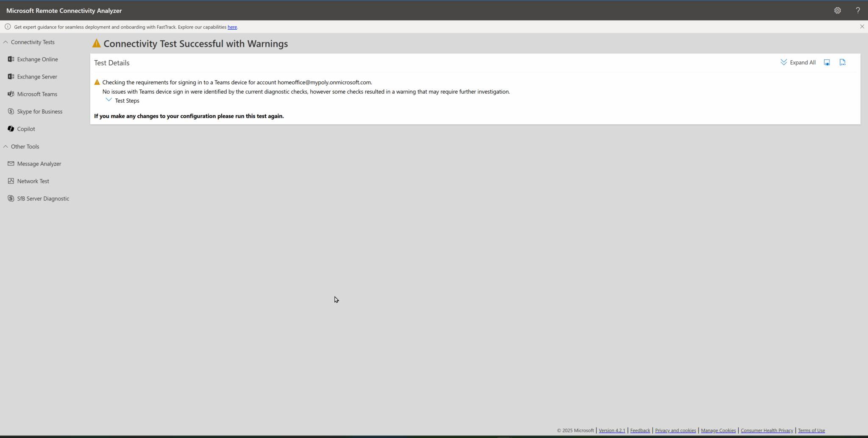
Task: Dismiss the FastTrack notification banner
Action: click(862, 26)
